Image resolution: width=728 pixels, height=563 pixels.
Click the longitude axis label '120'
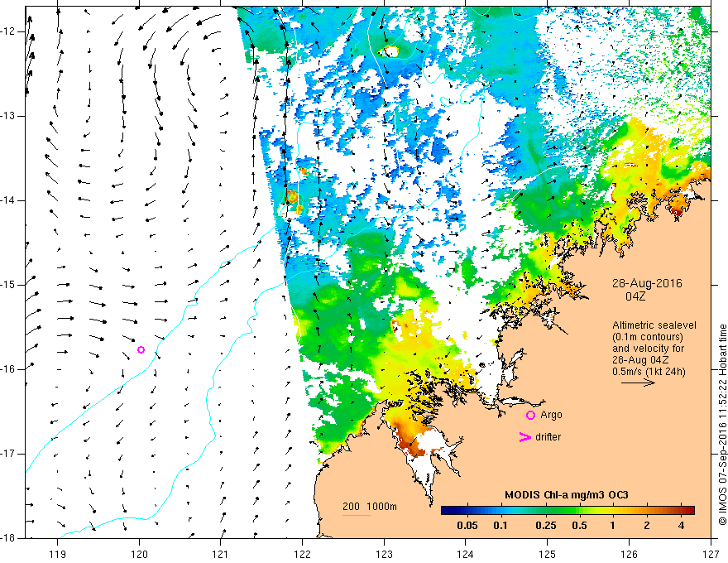point(139,555)
